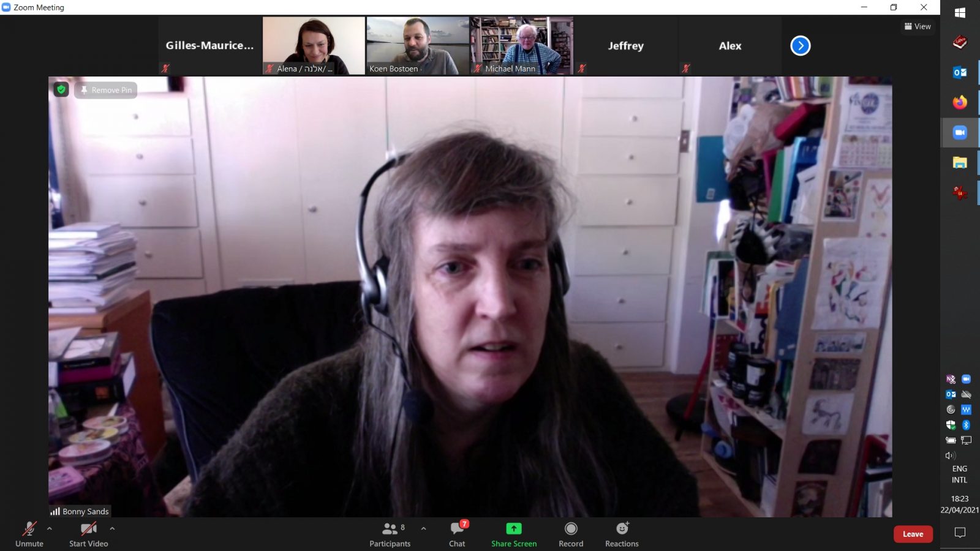Unmute the microphone

pyautogui.click(x=29, y=533)
